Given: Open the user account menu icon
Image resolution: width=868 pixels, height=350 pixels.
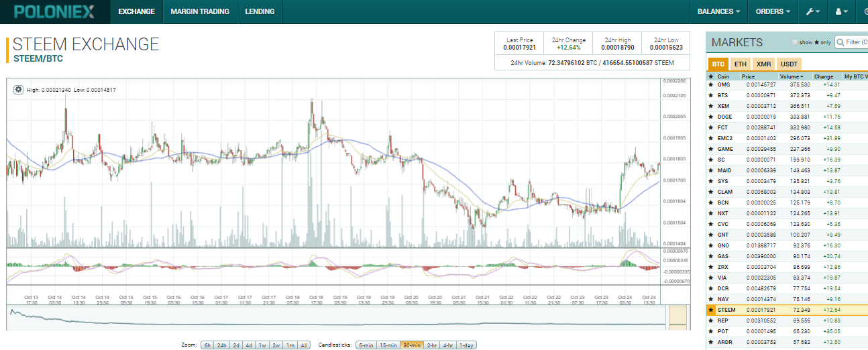Looking at the screenshot, I should (841, 11).
